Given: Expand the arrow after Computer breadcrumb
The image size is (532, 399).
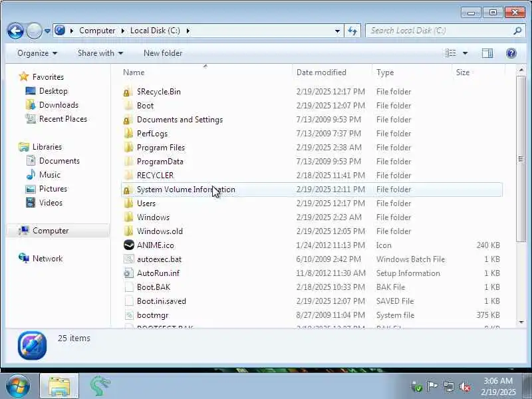Looking at the screenshot, I should pyautogui.click(x=123, y=31).
